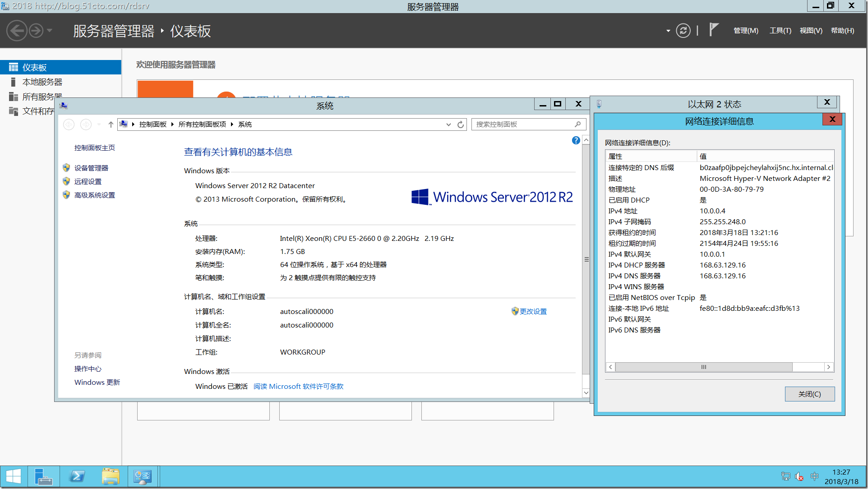Click horizontal scrollbar thumb in details list
Screen dimensions: 868x489
(703, 367)
